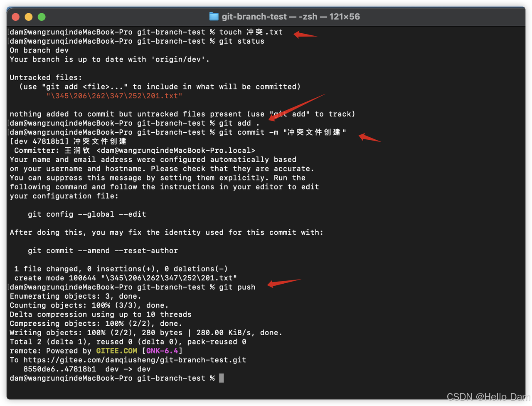
Task: Click the red untracked filename in git status
Action: pos(114,96)
